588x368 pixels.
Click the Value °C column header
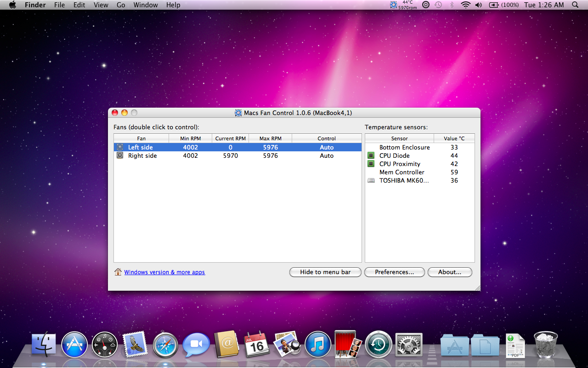454,138
